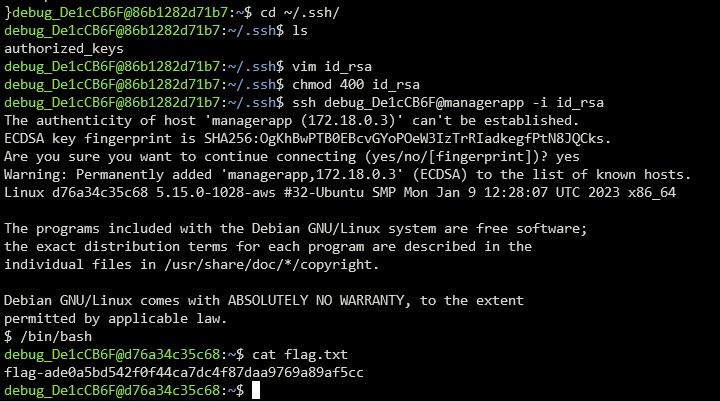Viewport: 720px width, 401px height.
Task: Click the 'permitted by applicable law.' line
Action: 116,319
